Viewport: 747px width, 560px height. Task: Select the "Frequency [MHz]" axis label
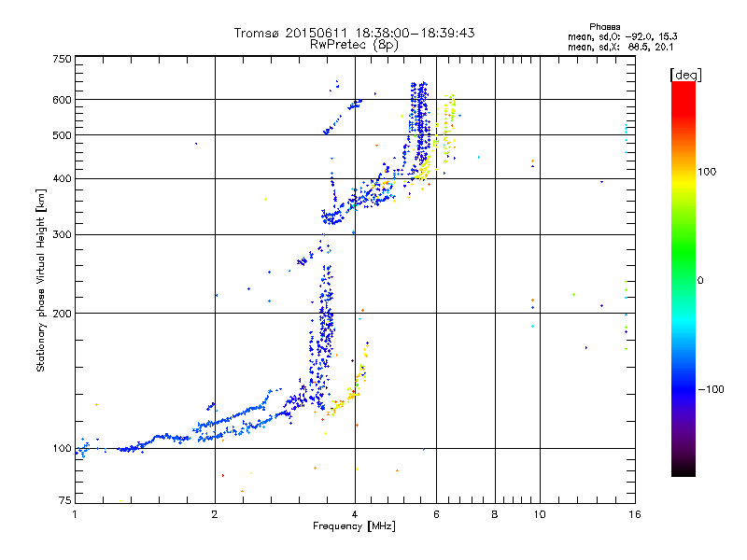(354, 526)
